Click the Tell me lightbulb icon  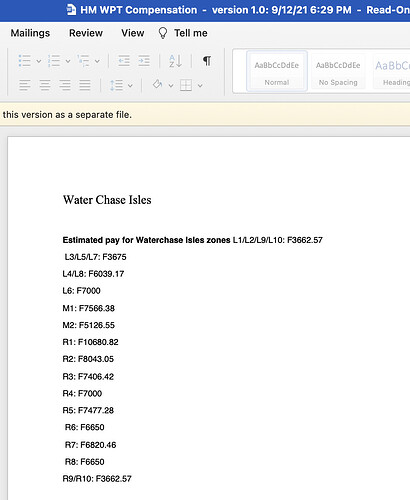point(163,33)
